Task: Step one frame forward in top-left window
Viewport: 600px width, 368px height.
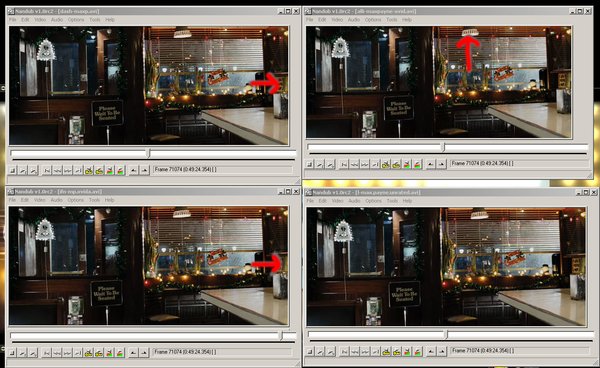Action: pyautogui.click(x=68, y=170)
